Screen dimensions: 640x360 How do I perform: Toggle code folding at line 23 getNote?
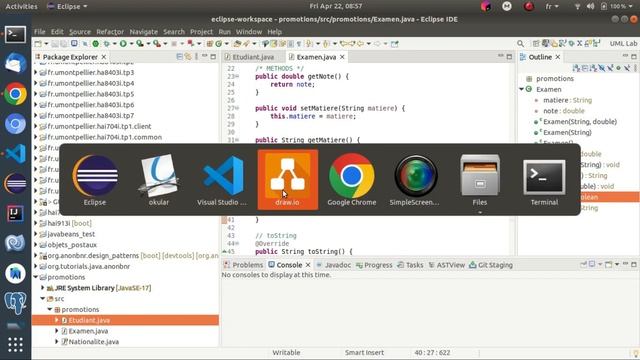[x=238, y=76]
